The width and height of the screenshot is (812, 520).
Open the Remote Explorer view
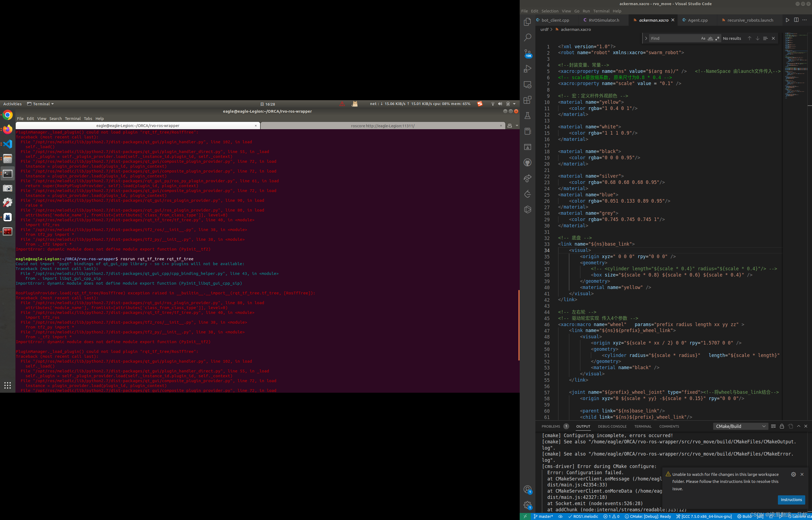pos(527,84)
